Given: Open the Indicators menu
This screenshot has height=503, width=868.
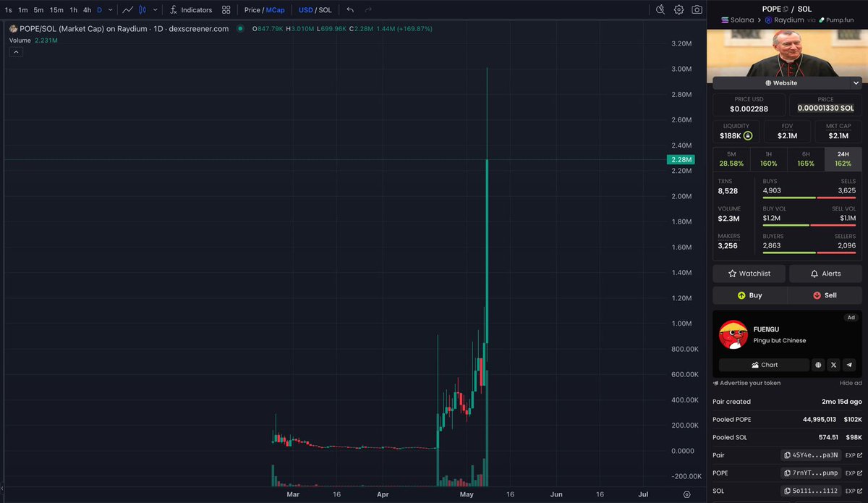Looking at the screenshot, I should (191, 10).
